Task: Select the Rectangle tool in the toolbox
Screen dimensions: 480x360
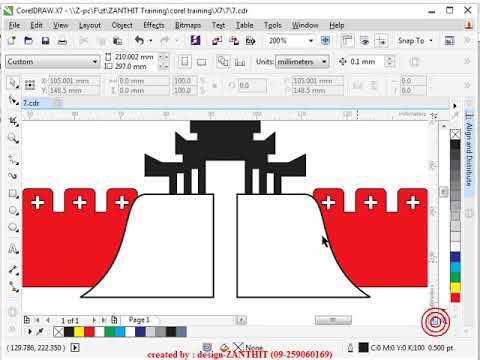Action: (x=13, y=194)
